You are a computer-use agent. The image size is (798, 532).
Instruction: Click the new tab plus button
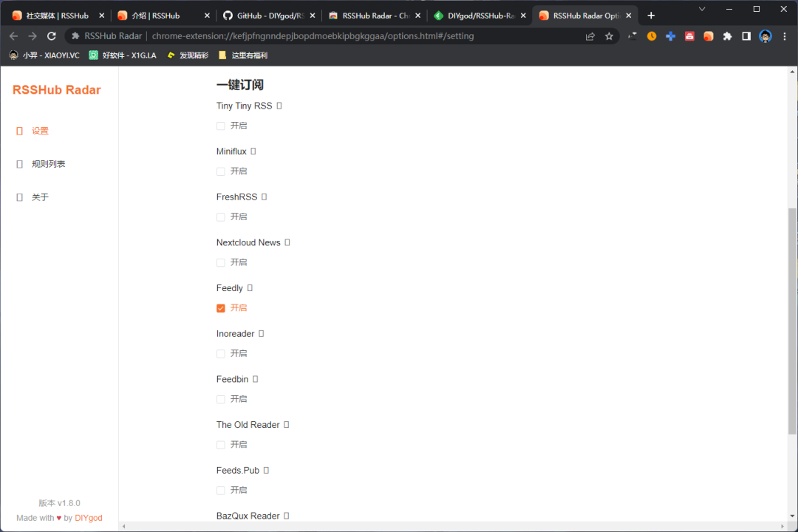point(651,15)
